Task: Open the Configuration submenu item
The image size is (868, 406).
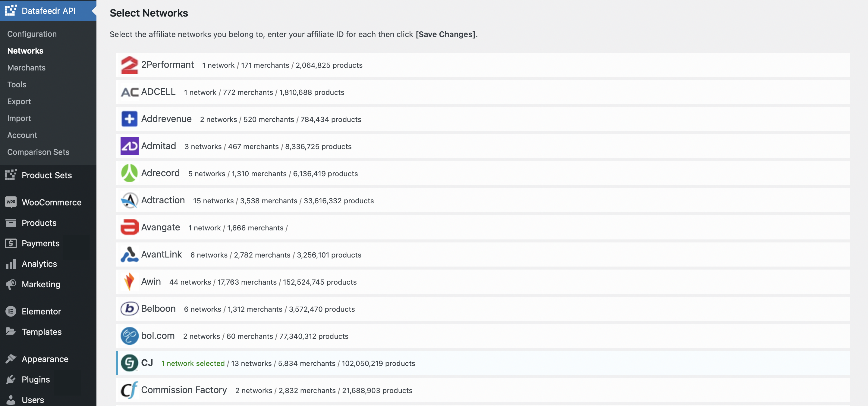Action: point(32,34)
